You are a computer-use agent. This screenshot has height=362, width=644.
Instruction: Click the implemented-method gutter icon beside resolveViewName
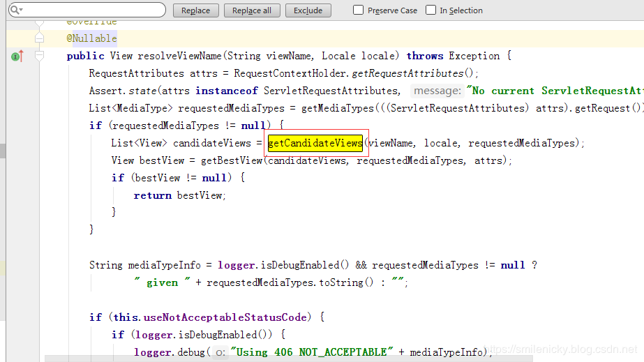[17, 56]
